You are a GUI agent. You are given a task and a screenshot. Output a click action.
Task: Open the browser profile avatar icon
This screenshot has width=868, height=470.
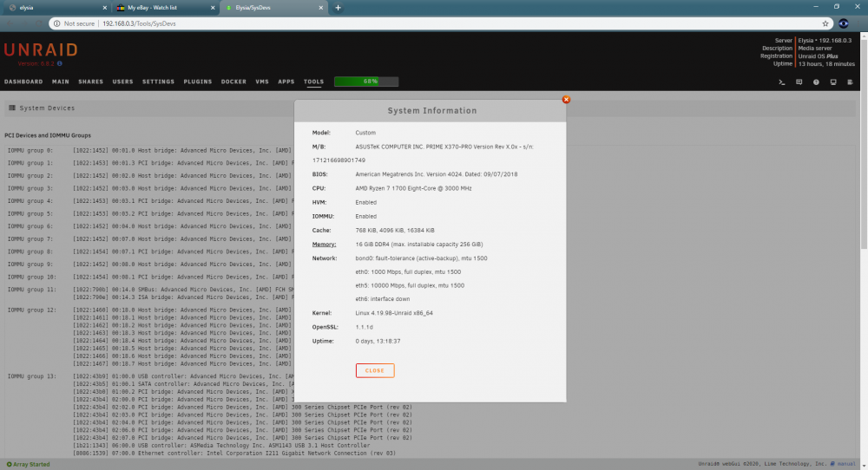[x=843, y=23]
